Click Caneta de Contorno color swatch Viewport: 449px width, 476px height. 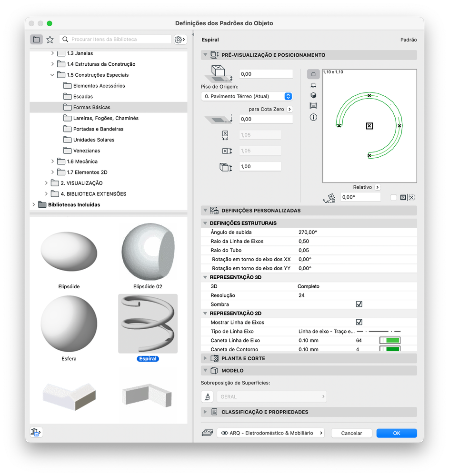pyautogui.click(x=390, y=349)
